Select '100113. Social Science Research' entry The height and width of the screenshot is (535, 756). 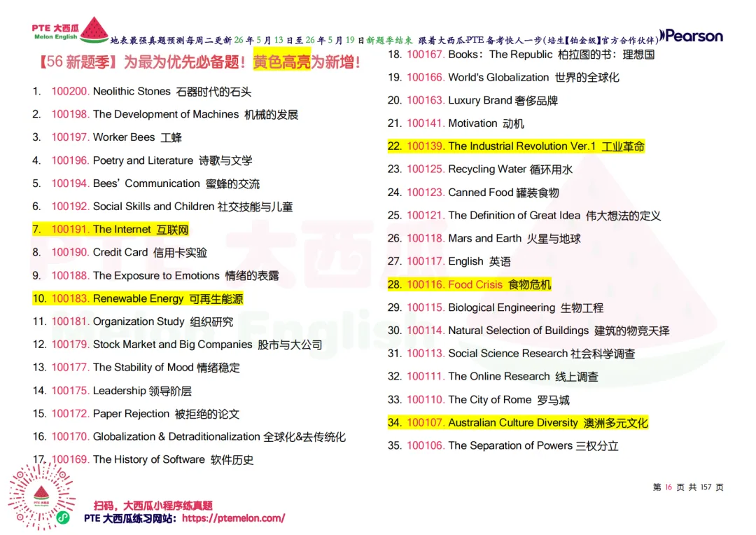coord(511,354)
